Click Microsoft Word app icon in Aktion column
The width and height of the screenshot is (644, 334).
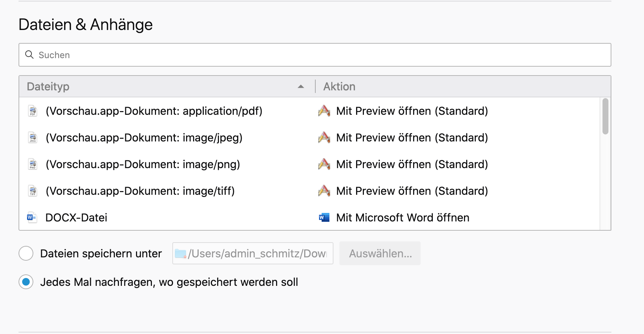pos(324,218)
